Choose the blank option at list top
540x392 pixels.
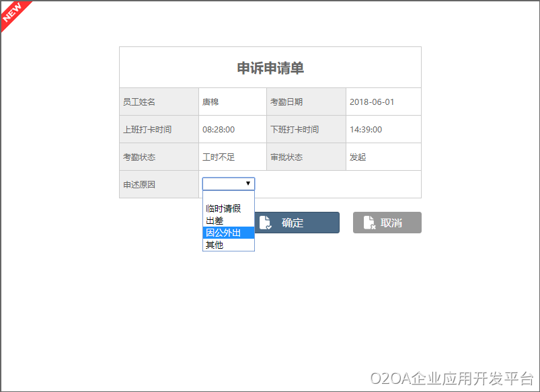228,196
